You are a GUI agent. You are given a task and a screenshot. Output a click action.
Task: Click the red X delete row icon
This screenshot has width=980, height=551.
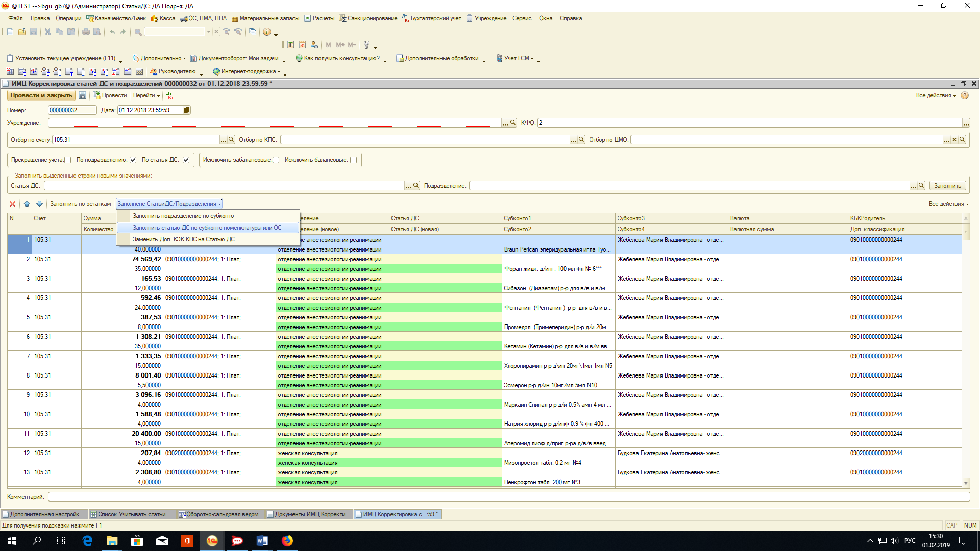point(12,204)
